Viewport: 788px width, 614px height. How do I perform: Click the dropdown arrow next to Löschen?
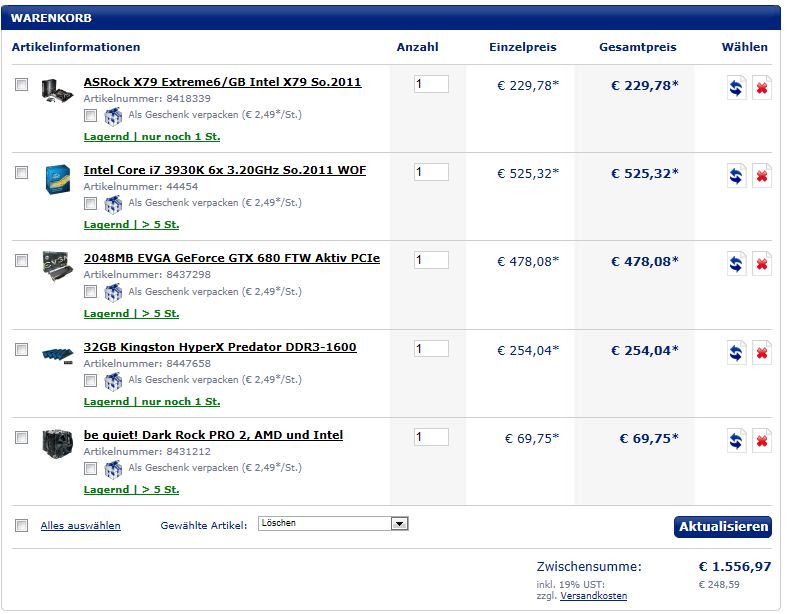(400, 524)
